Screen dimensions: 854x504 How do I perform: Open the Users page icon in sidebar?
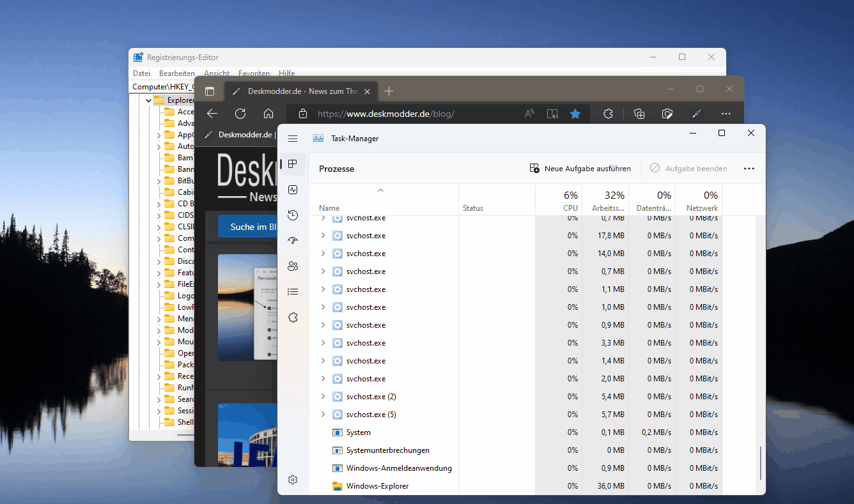pyautogui.click(x=293, y=266)
